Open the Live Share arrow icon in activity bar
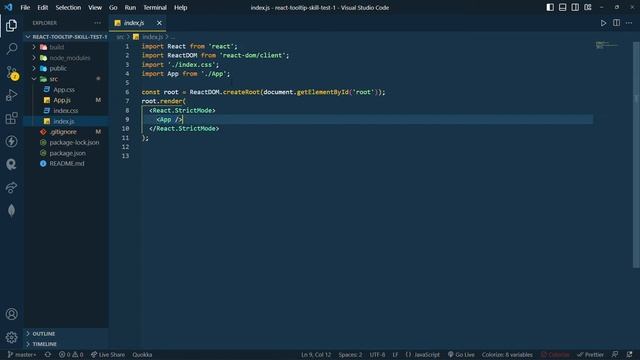 [11, 187]
